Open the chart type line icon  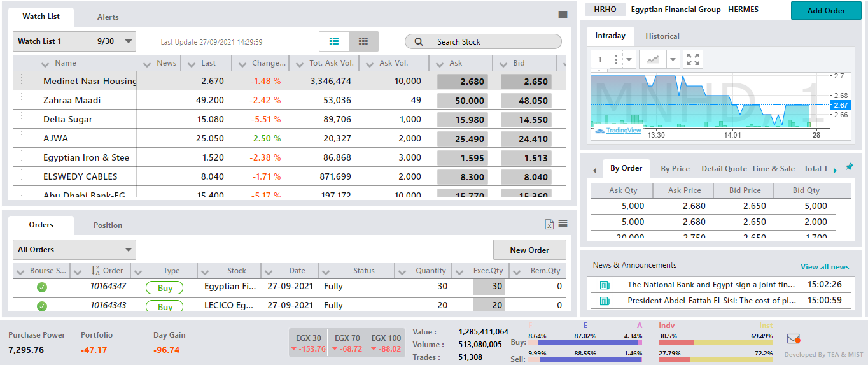coord(653,59)
